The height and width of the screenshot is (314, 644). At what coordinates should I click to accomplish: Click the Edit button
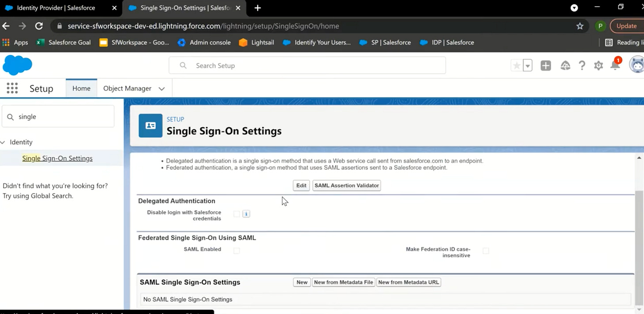[301, 185]
